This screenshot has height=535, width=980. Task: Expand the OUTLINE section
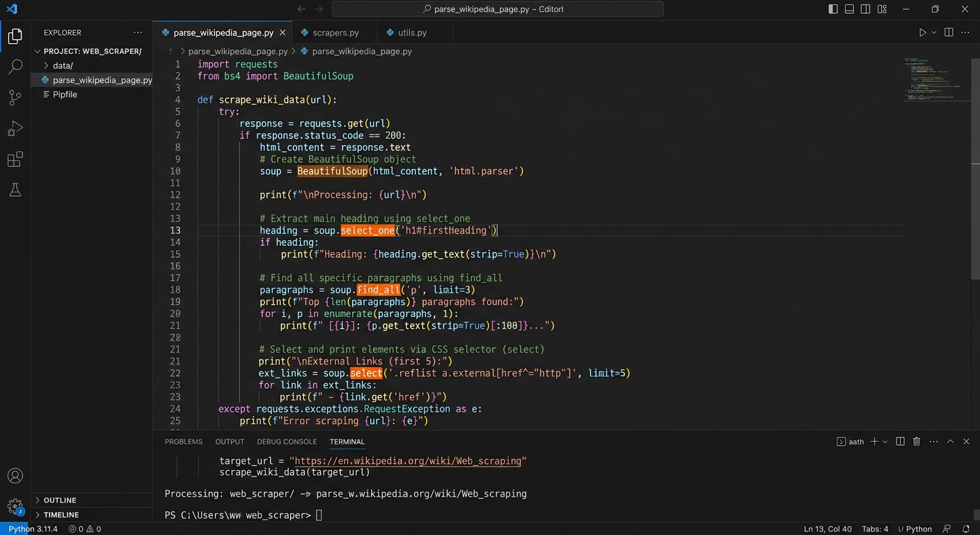(92, 500)
